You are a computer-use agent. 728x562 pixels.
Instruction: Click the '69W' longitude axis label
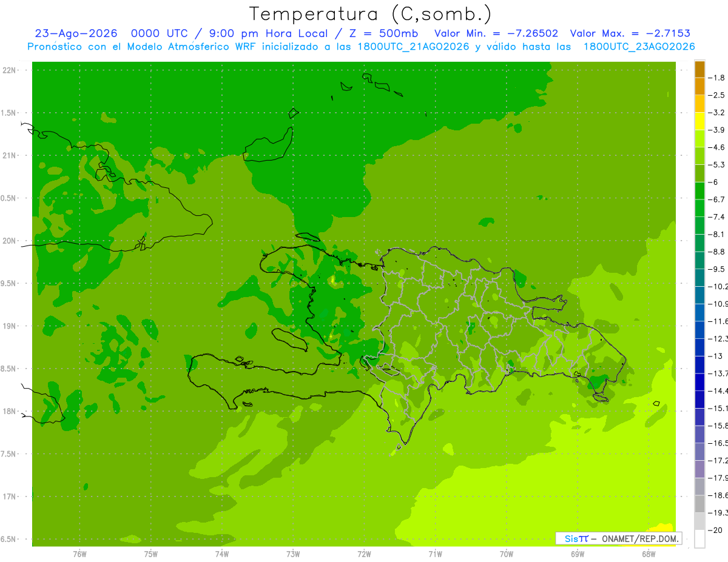577,554
